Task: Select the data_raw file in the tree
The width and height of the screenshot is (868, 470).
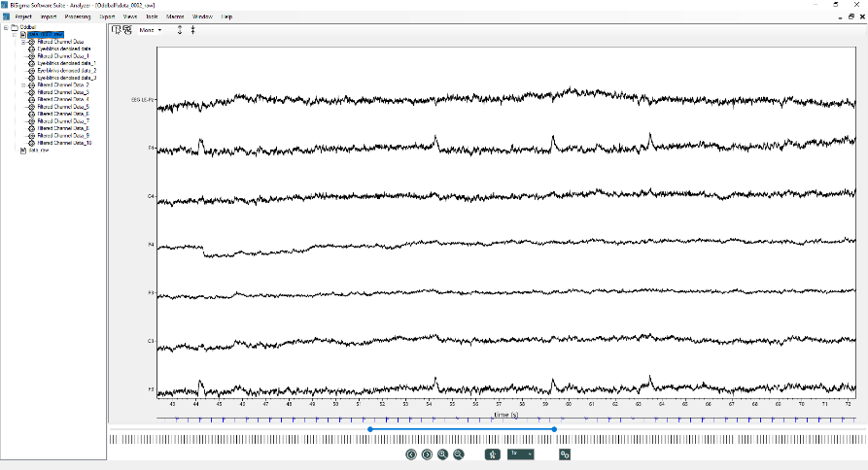Action: 37,151
